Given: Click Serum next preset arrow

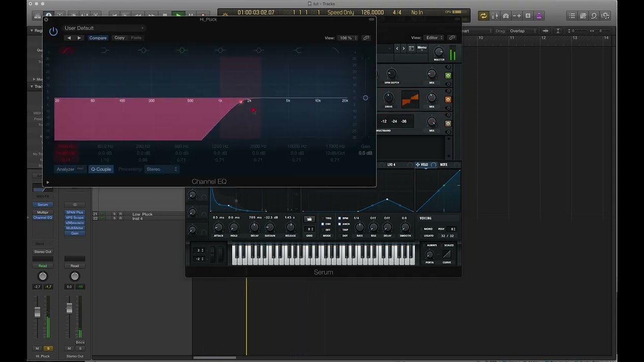Looking at the screenshot, I should click(404, 49).
